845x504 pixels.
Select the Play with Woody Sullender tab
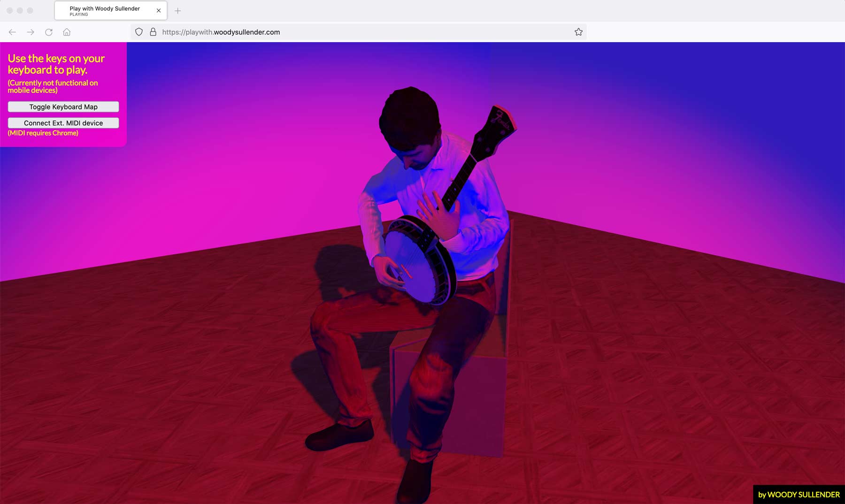tap(104, 10)
